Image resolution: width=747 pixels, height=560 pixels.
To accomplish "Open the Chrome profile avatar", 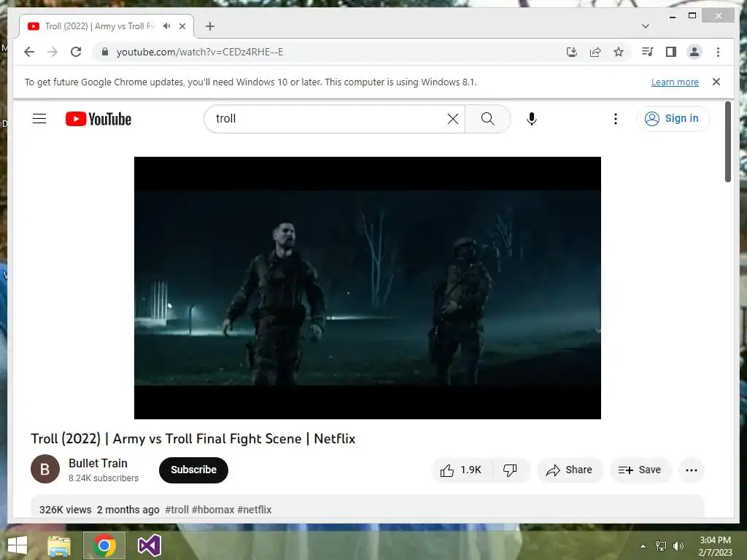I will (x=694, y=52).
